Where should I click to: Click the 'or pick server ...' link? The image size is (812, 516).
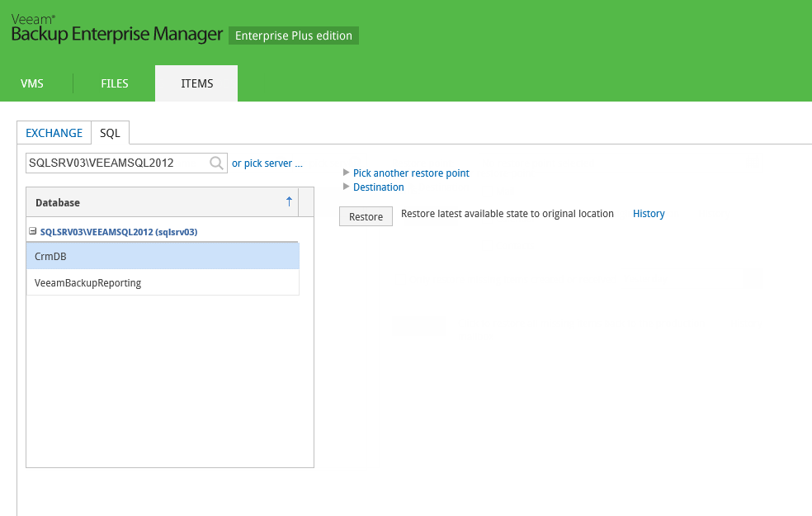pos(267,163)
